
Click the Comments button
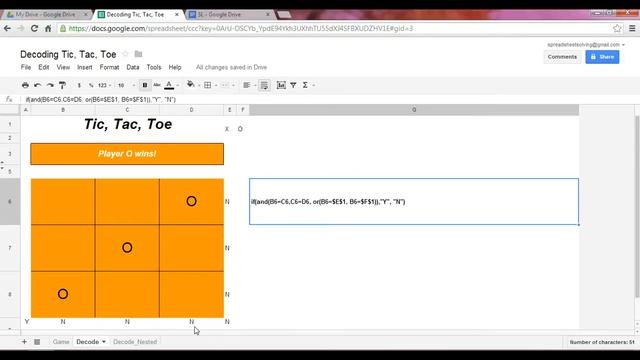point(562,57)
